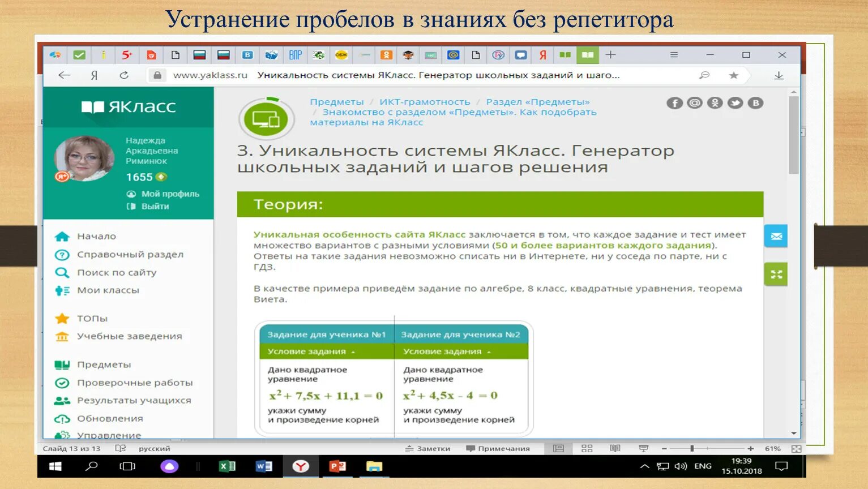Open user profile photo of Надежда Аркадьевна
Viewport: 868px width, 489px height.
point(83,158)
